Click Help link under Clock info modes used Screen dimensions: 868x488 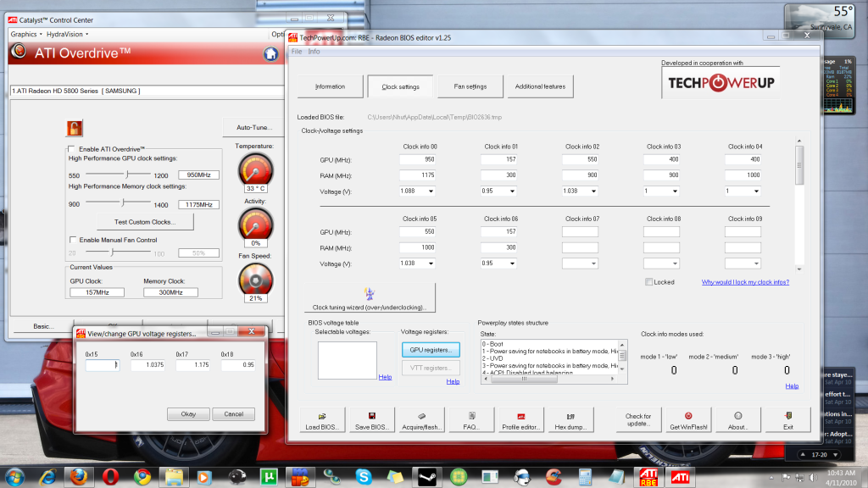click(792, 385)
